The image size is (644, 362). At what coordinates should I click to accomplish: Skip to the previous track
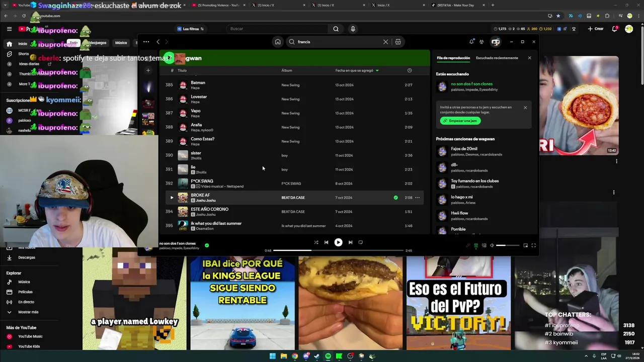coord(326,242)
